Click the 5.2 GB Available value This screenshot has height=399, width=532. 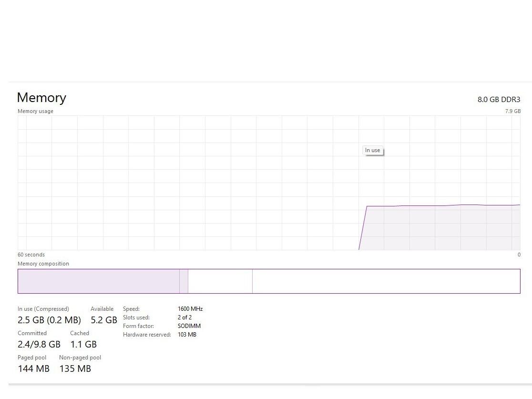click(x=104, y=320)
